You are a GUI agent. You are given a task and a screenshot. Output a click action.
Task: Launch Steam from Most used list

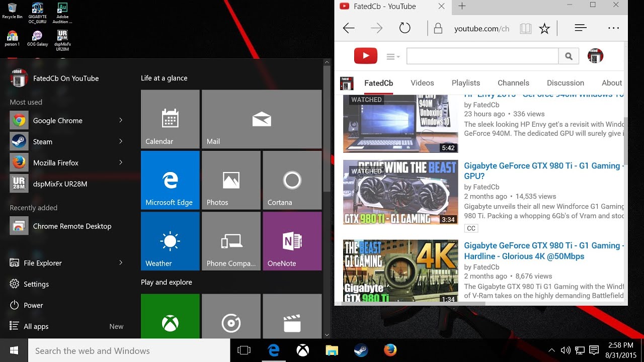click(67, 142)
